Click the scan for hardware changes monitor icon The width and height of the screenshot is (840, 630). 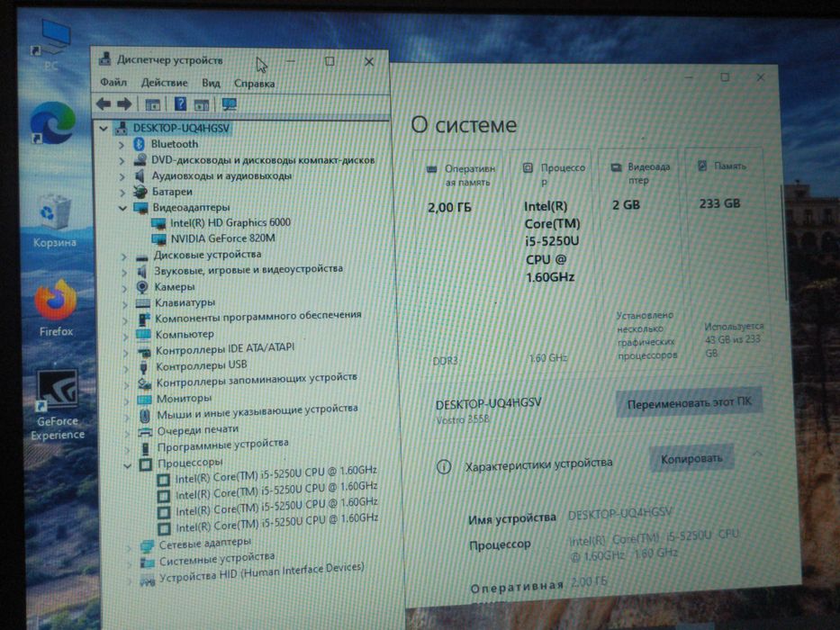[x=230, y=103]
